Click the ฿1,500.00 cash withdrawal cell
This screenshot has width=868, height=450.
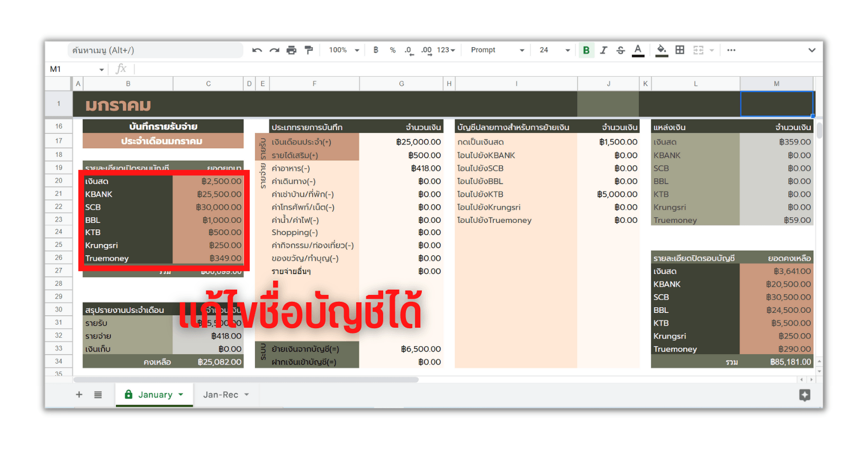click(x=608, y=142)
